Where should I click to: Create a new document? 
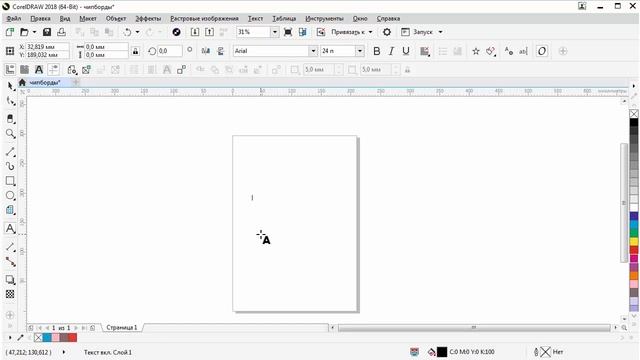point(10,32)
